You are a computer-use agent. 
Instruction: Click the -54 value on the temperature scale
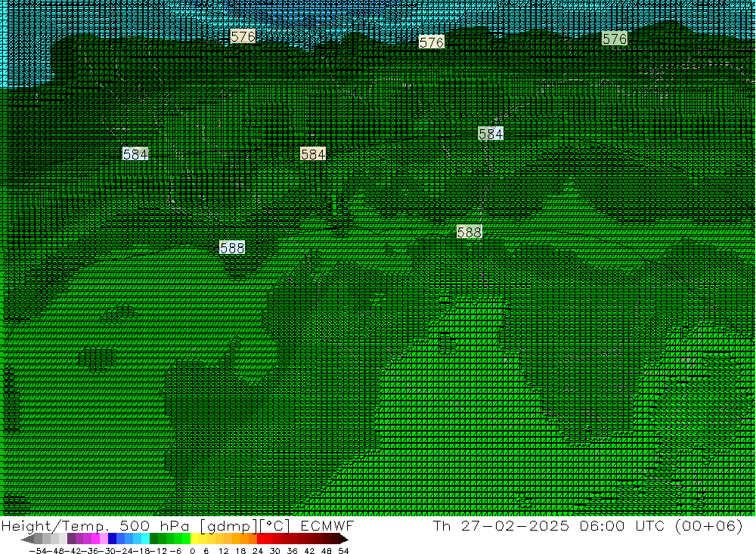coord(38,551)
